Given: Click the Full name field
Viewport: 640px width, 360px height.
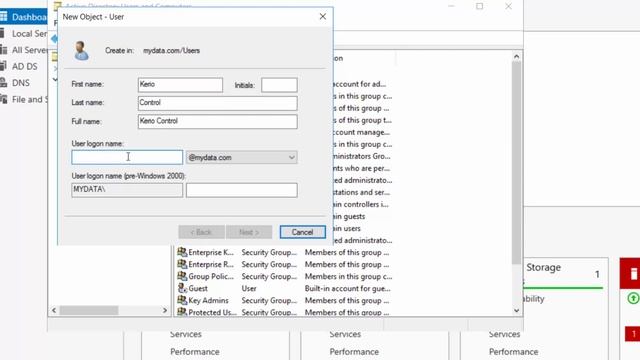Looking at the screenshot, I should point(218,121).
